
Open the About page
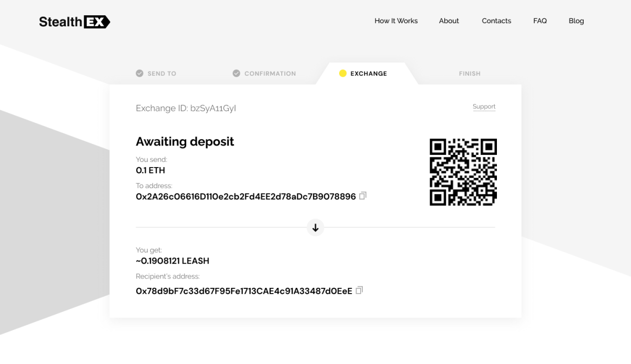coord(449,20)
